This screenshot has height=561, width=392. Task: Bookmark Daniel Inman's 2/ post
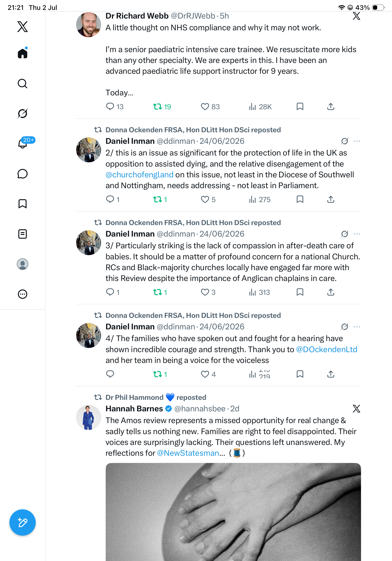pos(300,199)
